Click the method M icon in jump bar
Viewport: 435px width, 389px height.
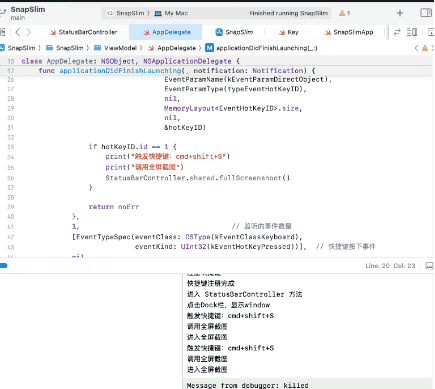coord(209,48)
